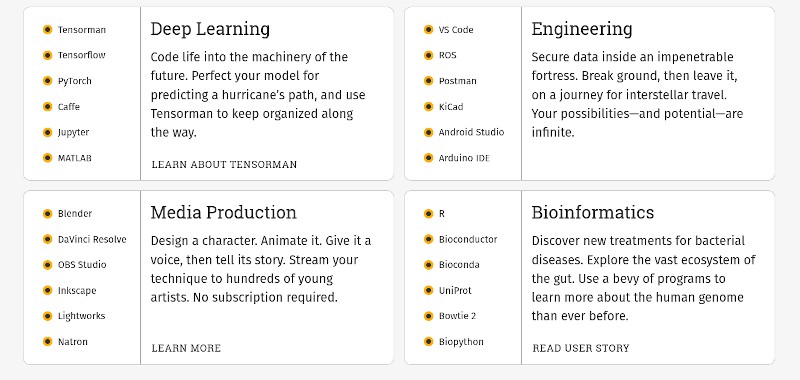The image size is (800, 380).
Task: Select Tensorflow in the Deep Learning list
Action: click(x=82, y=55)
